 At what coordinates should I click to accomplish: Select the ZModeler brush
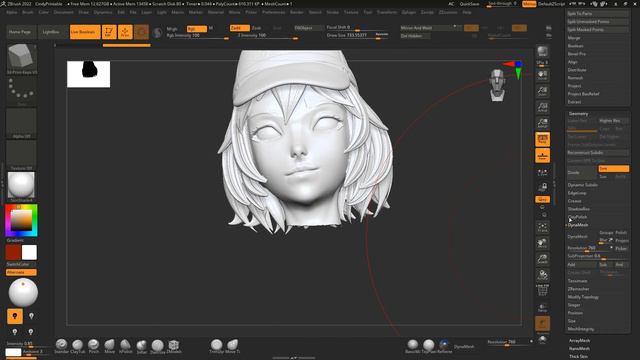pos(173,345)
